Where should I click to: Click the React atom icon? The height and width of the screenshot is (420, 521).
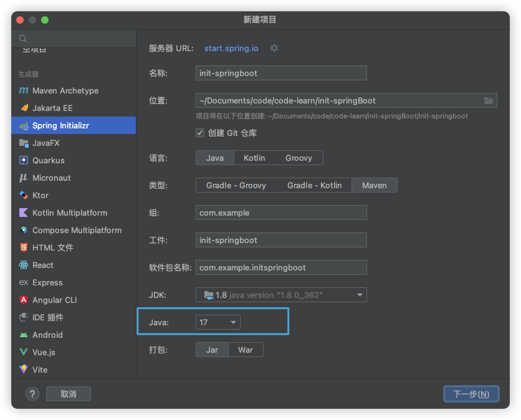(24, 265)
